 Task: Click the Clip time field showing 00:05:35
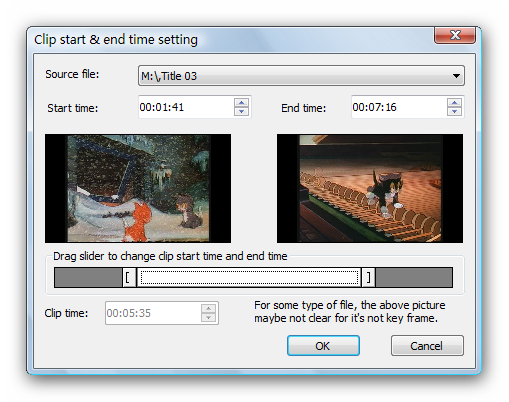pos(153,313)
